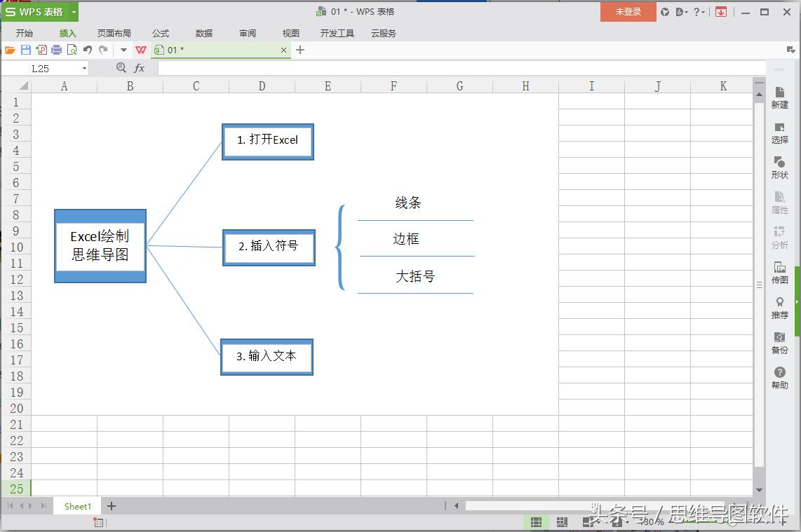Open the Print Preview icon

pyautogui.click(x=72, y=50)
